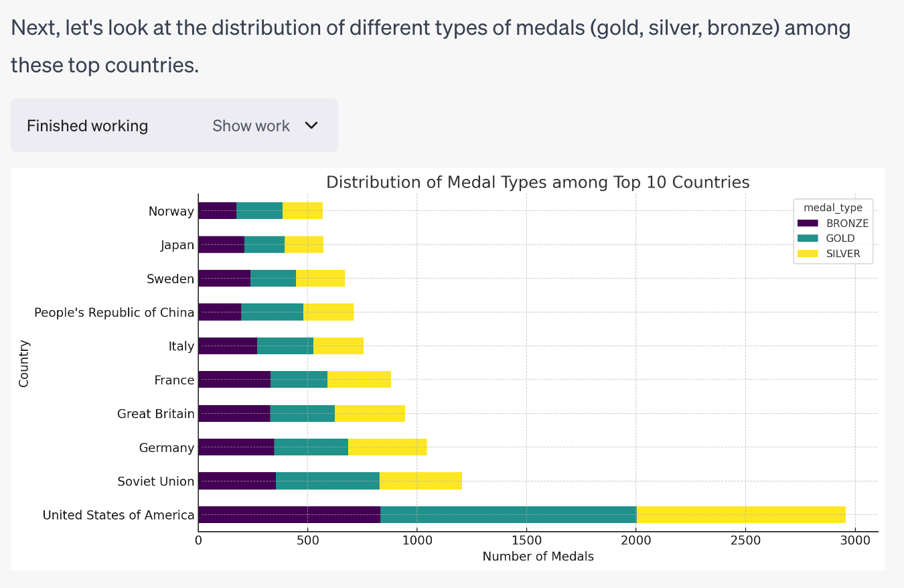Select the BRONZE legend color swatch
This screenshot has height=588, width=904.
pos(808,223)
